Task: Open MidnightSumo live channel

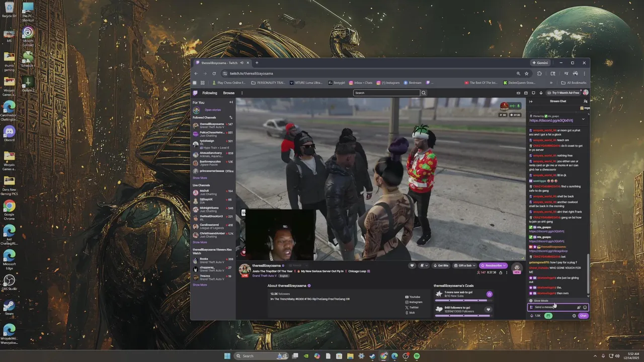Action: (213, 209)
